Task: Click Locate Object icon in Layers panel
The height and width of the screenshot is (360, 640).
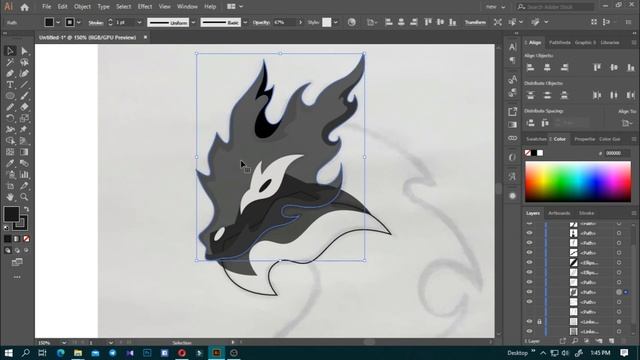Action: [575, 341]
